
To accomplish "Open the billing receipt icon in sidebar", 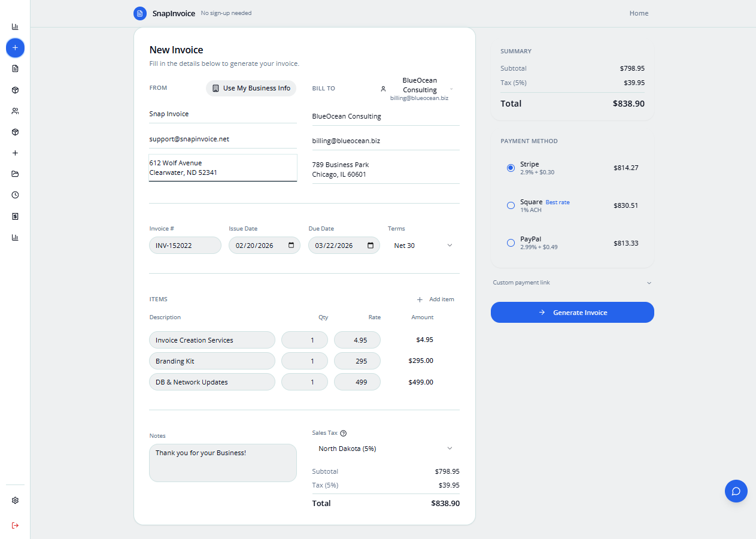I will click(15, 216).
